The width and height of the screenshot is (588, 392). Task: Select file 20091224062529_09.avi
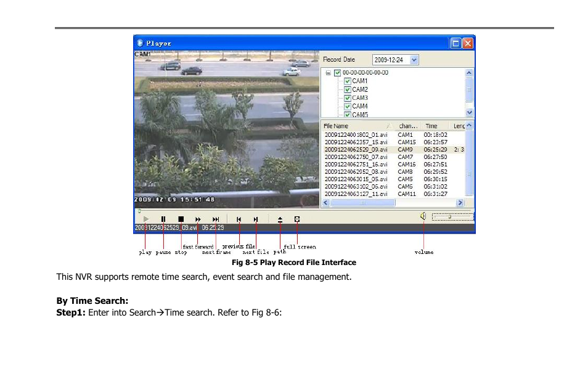(x=356, y=149)
